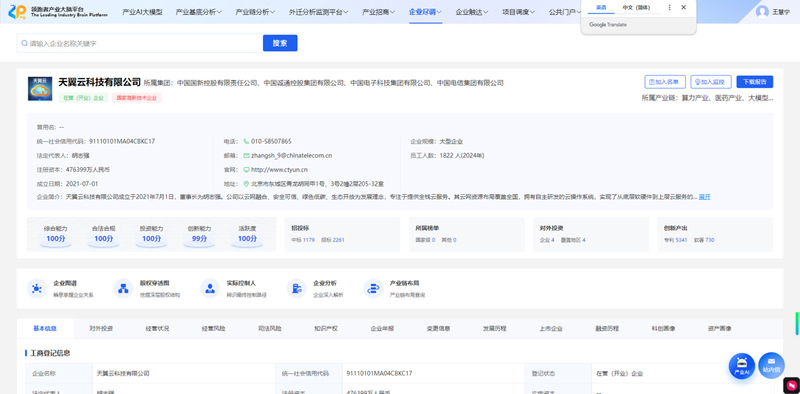Click the 加入监控 button
The height and width of the screenshot is (394, 800).
[x=711, y=82]
